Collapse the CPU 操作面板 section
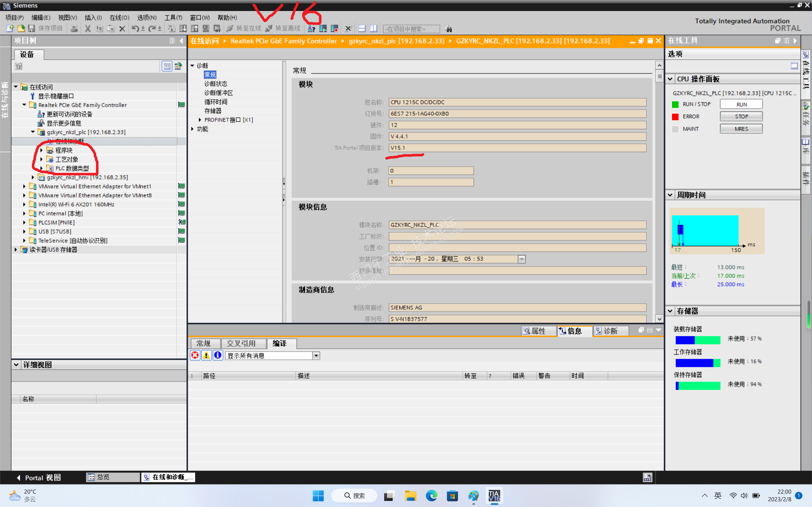Viewport: 812px width, 507px height. pos(670,79)
